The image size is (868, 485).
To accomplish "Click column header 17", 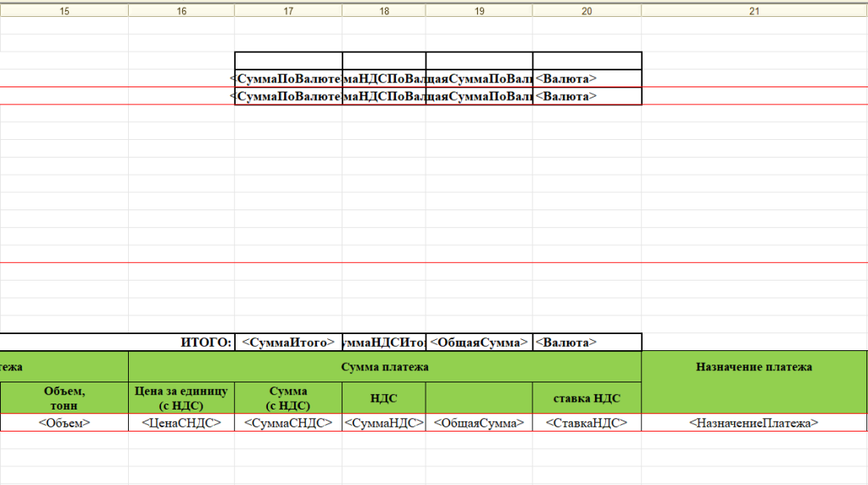I will [x=288, y=11].
